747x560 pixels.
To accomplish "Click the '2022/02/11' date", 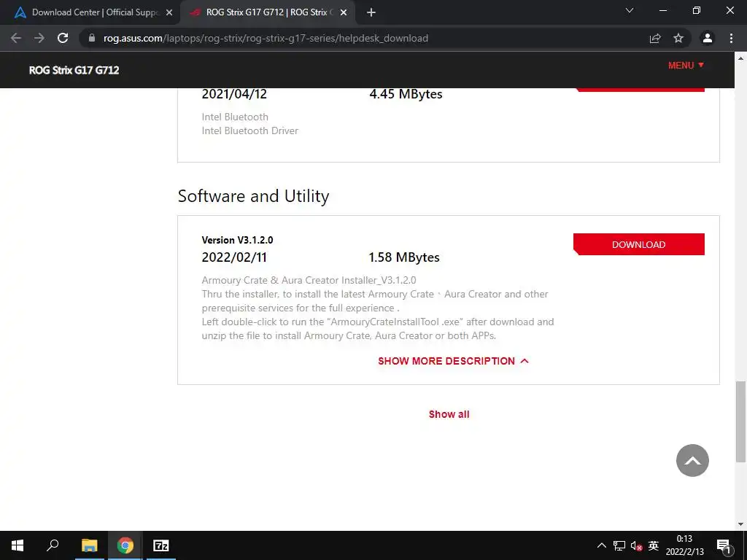I will click(x=234, y=257).
